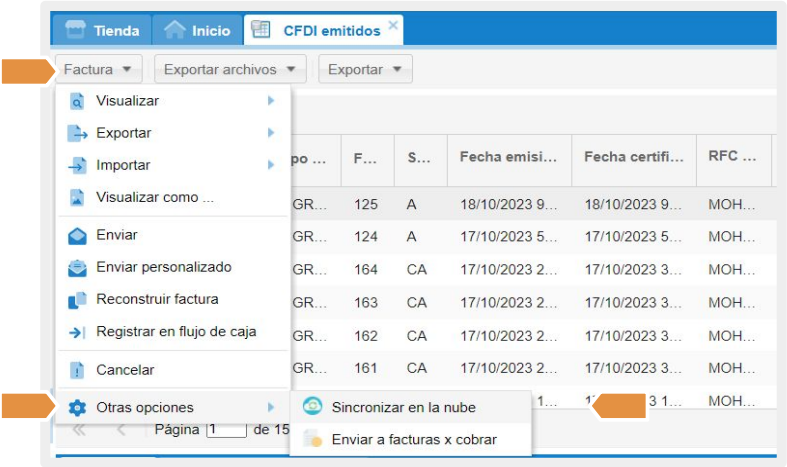787x467 pixels.
Task: Expand the Exportar toolbar dropdown
Action: [365, 70]
